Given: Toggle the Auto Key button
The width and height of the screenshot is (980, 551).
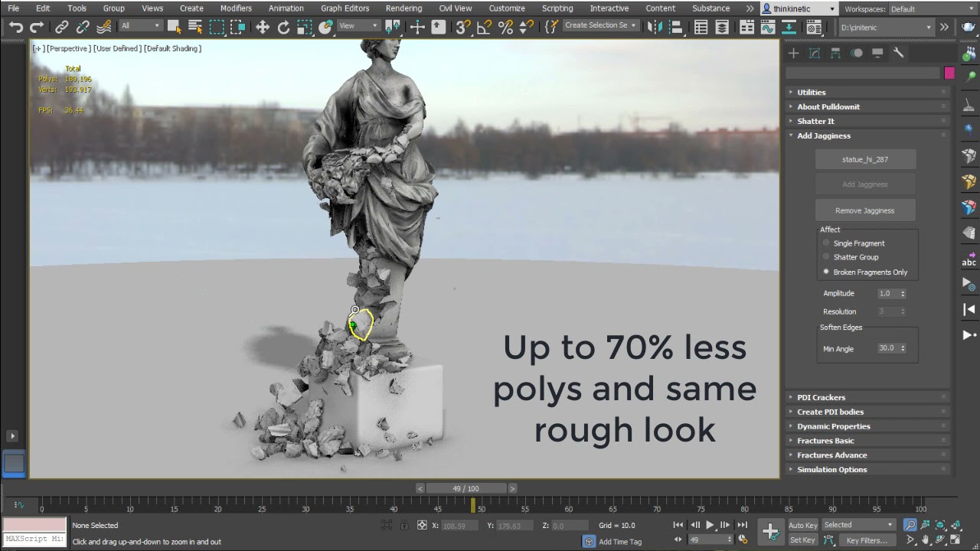Looking at the screenshot, I should (802, 525).
